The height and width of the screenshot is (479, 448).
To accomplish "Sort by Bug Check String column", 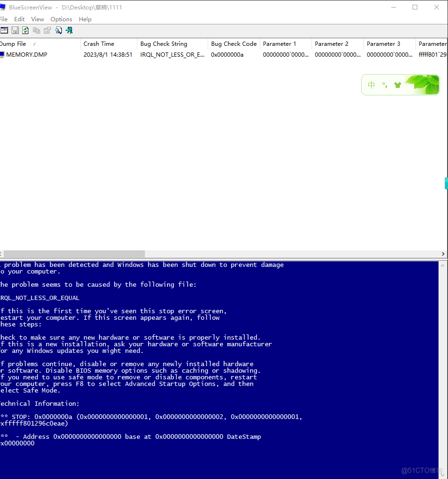I will pos(172,44).
